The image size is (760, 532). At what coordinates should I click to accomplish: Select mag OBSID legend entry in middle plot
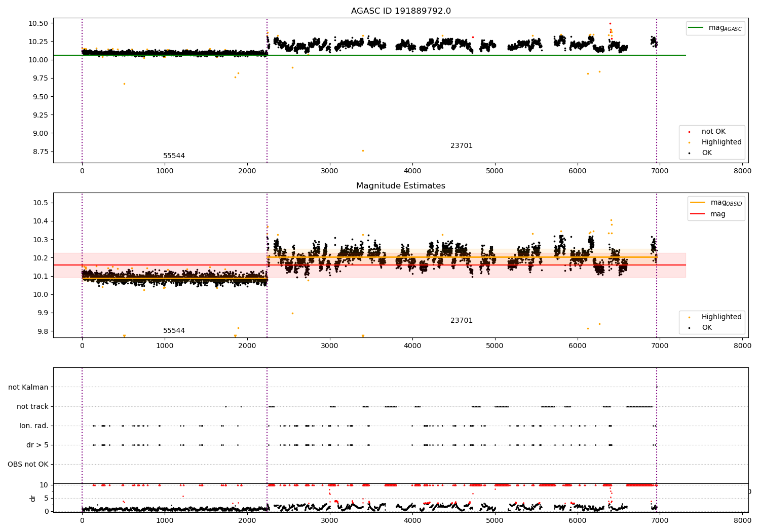[x=716, y=203]
